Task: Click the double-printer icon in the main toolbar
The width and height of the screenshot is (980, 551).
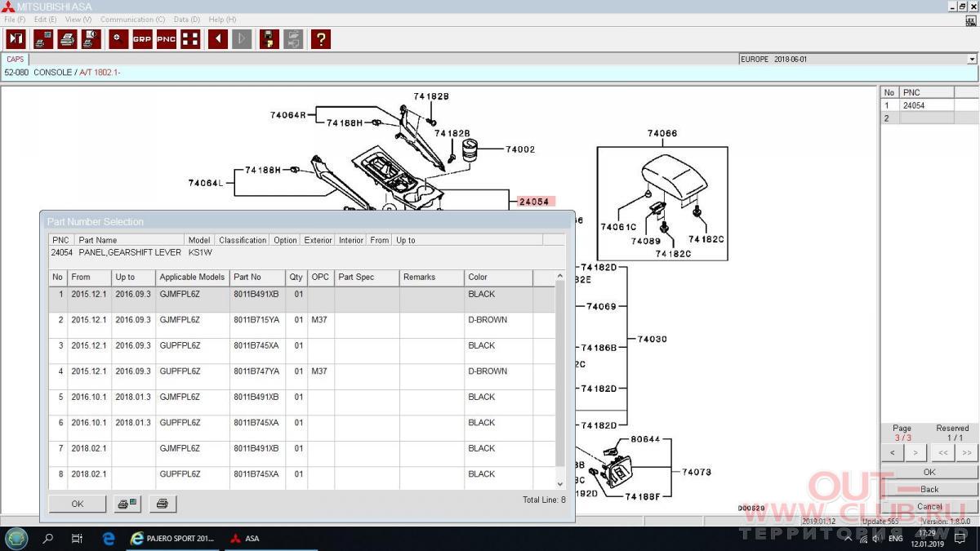Action: 67,38
